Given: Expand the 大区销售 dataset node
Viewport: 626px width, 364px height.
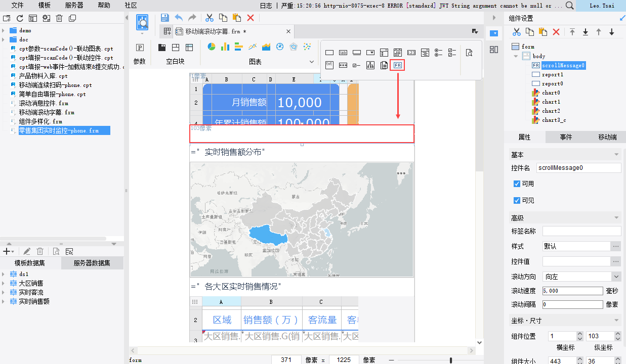Looking at the screenshot, I should tap(4, 283).
